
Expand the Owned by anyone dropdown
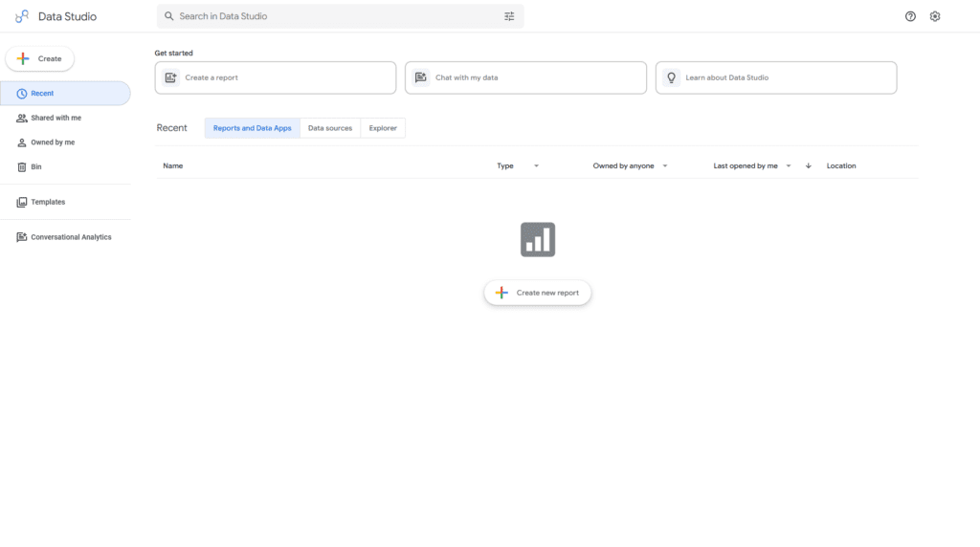pos(665,166)
